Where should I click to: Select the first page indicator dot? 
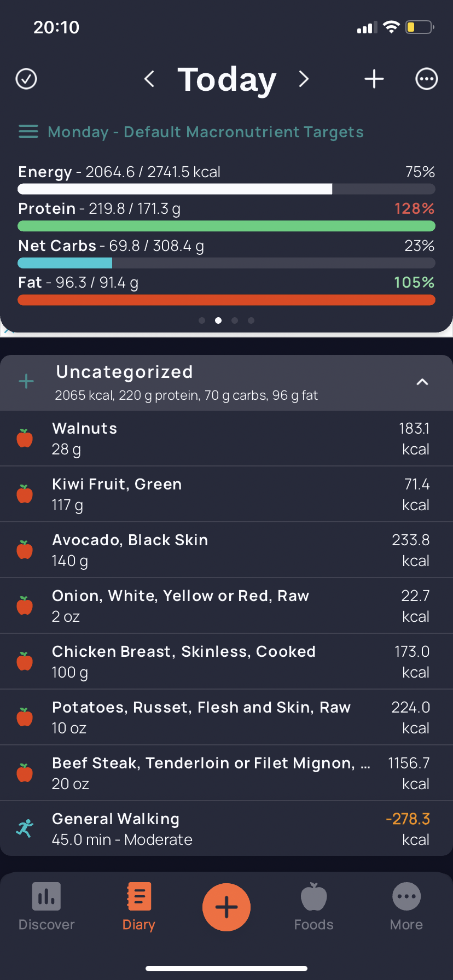[202, 320]
